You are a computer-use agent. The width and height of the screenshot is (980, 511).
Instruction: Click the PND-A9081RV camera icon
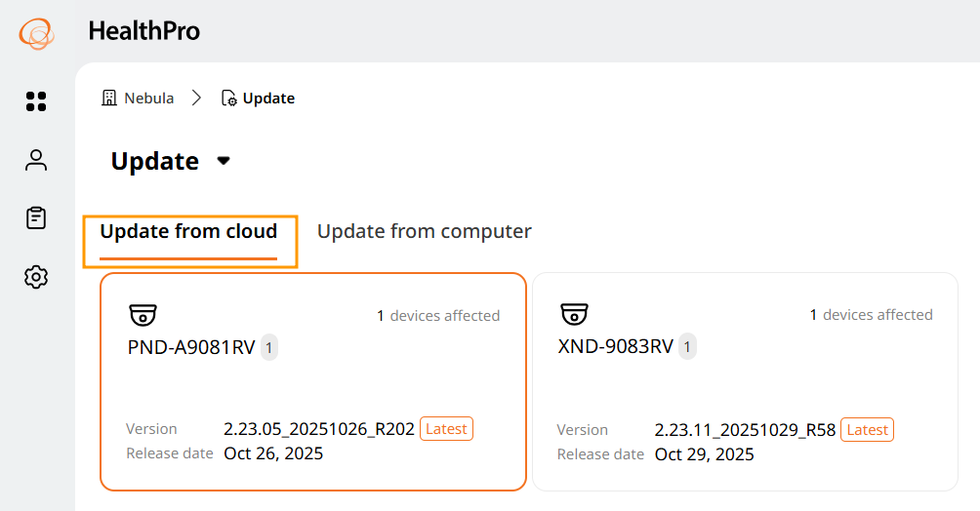tap(143, 315)
